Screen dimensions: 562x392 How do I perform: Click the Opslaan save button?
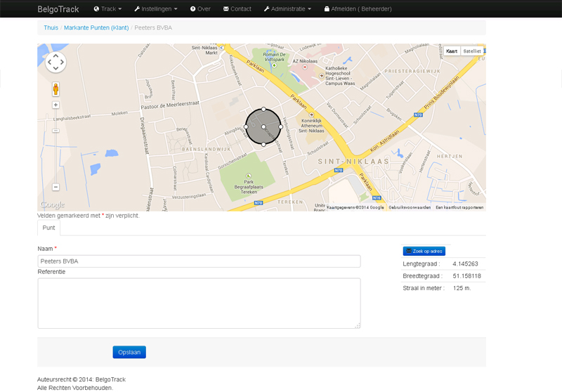[x=129, y=352]
